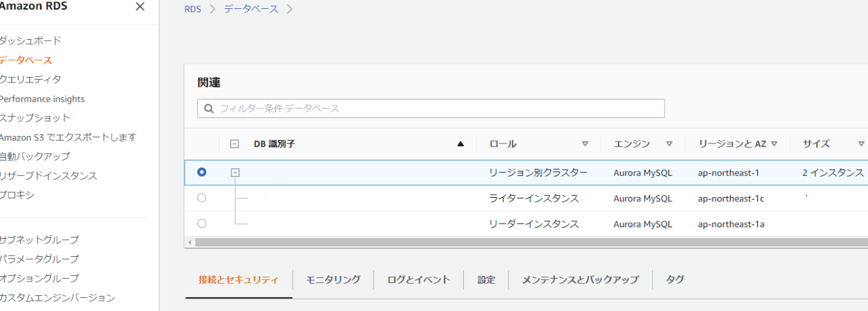Open スナップショット in the sidebar
This screenshot has height=311, width=868.
(x=34, y=118)
